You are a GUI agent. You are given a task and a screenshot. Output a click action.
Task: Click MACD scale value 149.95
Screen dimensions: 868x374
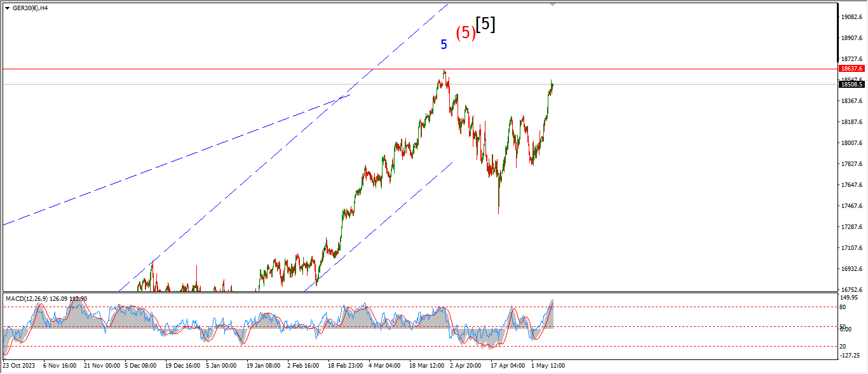[x=848, y=296]
